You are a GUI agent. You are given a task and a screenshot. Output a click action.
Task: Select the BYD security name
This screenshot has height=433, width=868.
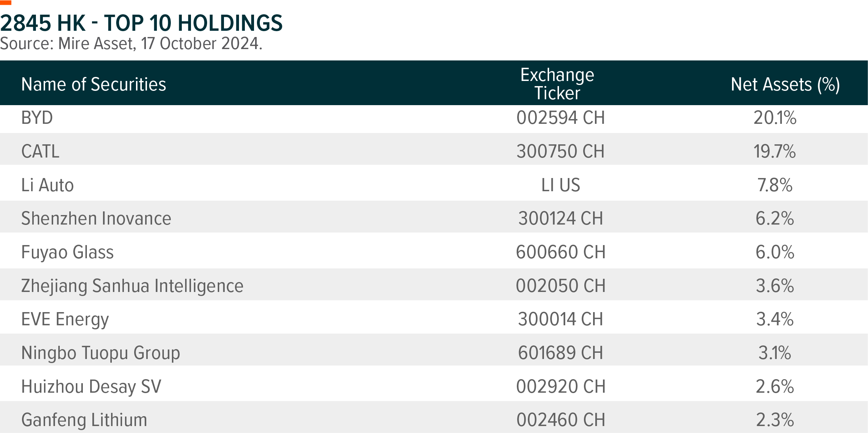pyautogui.click(x=37, y=118)
